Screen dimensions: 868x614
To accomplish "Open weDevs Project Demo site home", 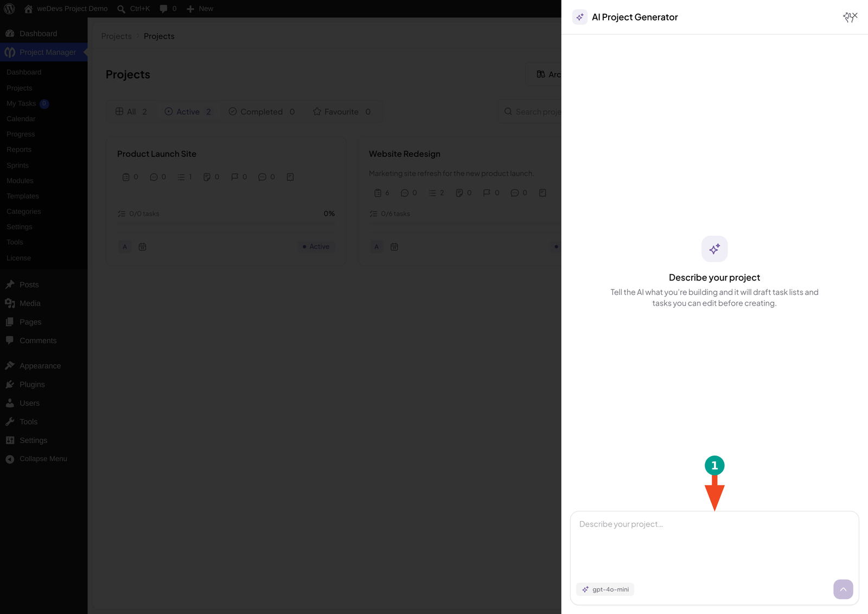I will 66,9.
